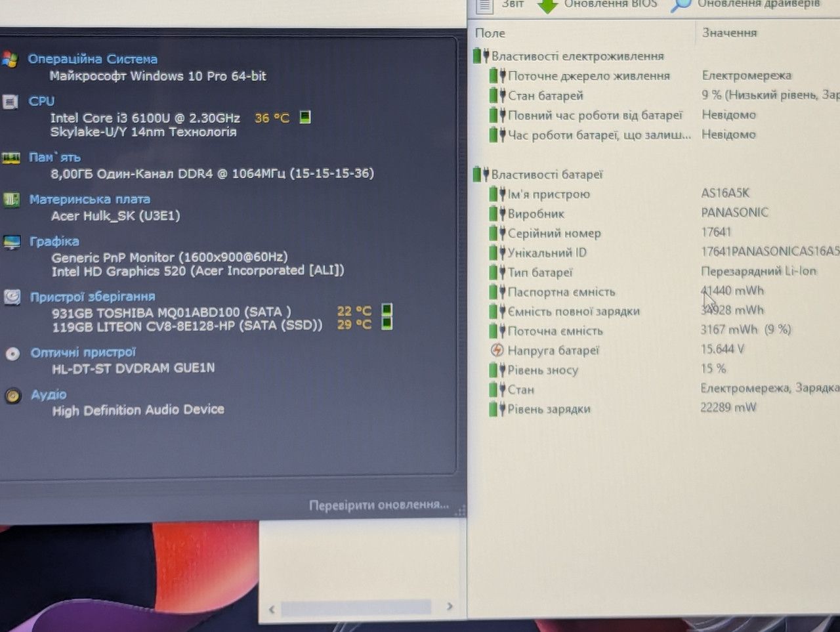
Task: Click the motherboard icon beside Материнська плата
Action: pos(11,200)
